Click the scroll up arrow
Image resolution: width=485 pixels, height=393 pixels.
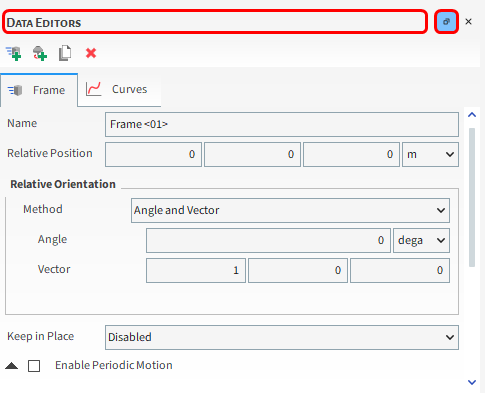(x=472, y=115)
